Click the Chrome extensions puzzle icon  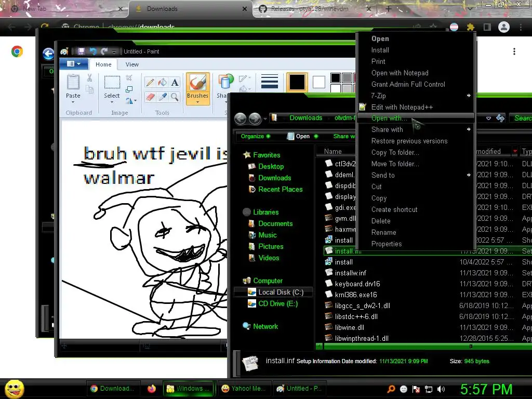(x=470, y=27)
